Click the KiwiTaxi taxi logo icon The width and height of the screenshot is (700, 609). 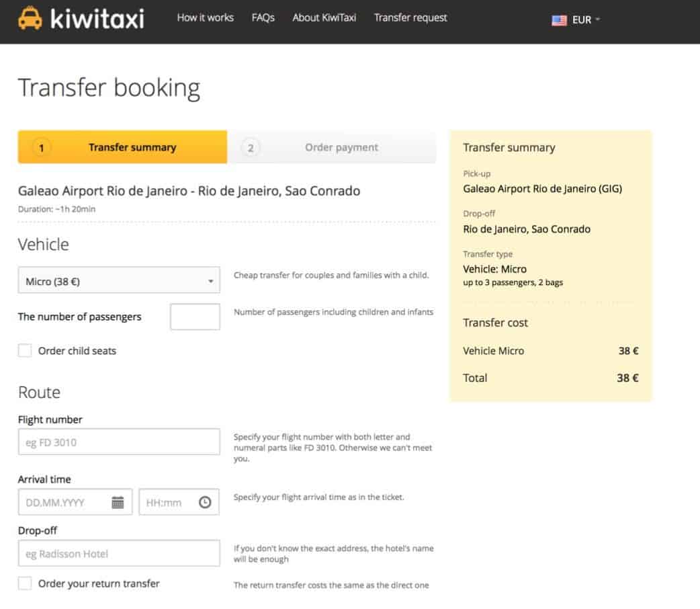click(30, 18)
